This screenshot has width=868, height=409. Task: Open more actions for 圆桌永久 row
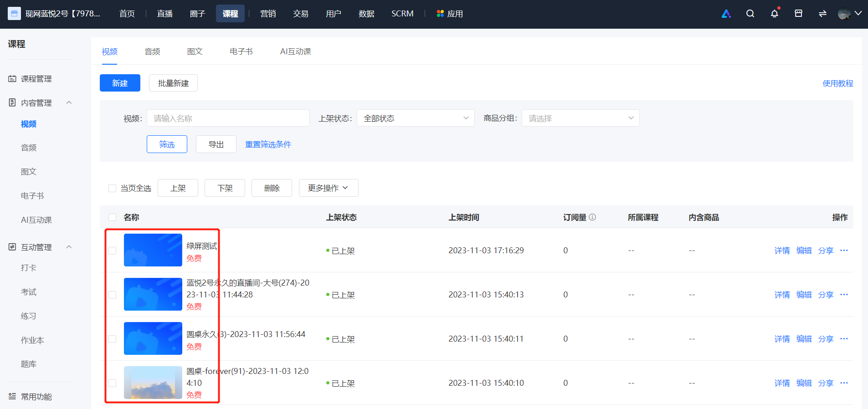[x=844, y=339]
